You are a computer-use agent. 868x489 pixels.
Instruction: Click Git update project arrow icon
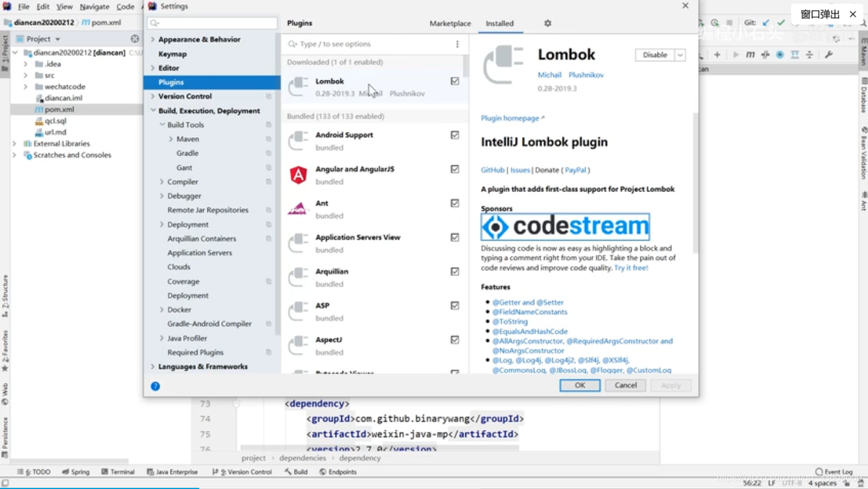click(x=766, y=23)
